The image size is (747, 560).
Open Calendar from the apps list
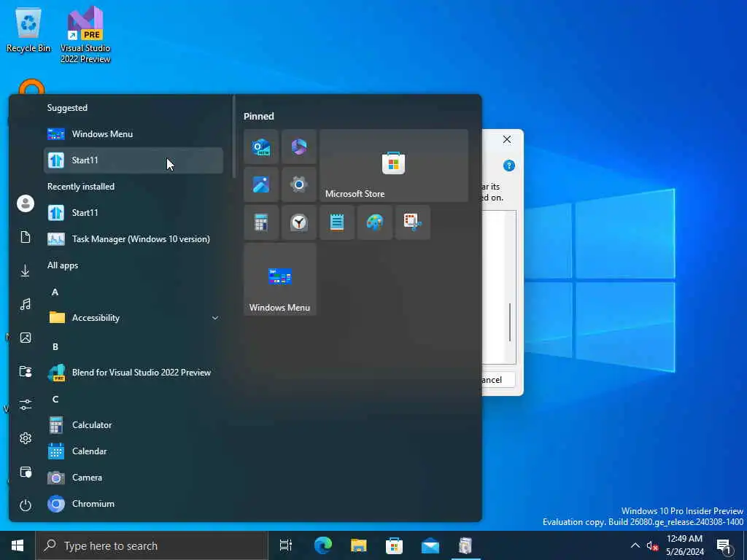133,451
